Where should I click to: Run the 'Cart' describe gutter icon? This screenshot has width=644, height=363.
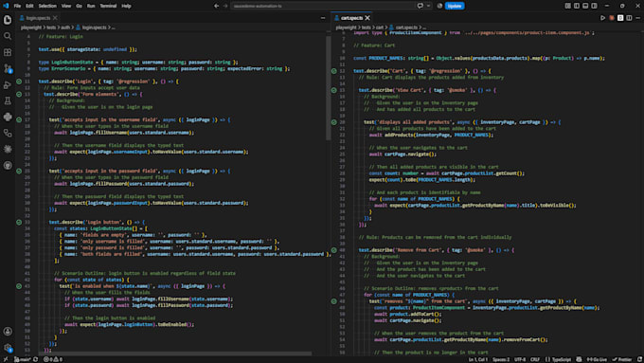point(334,71)
